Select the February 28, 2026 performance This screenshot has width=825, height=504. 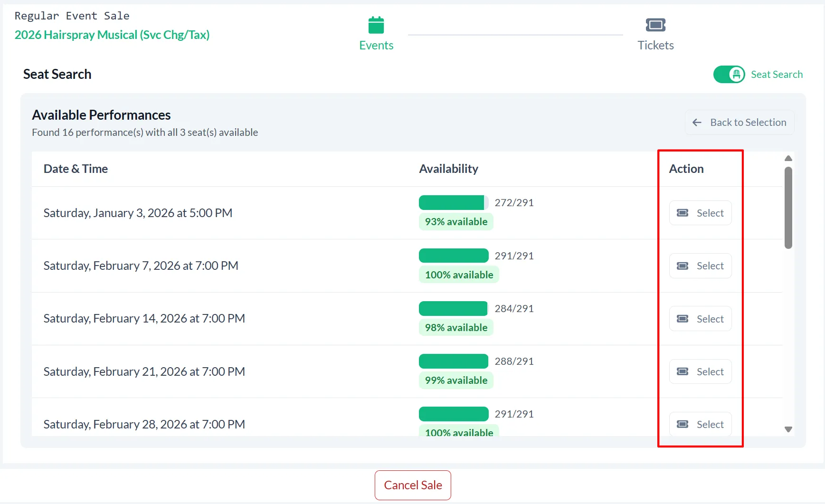pos(700,424)
